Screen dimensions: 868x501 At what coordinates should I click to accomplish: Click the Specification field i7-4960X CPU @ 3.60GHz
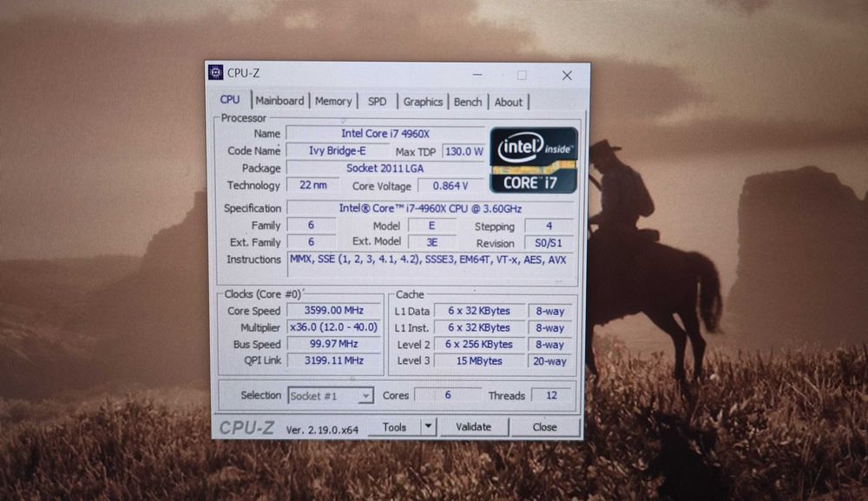[x=431, y=208]
